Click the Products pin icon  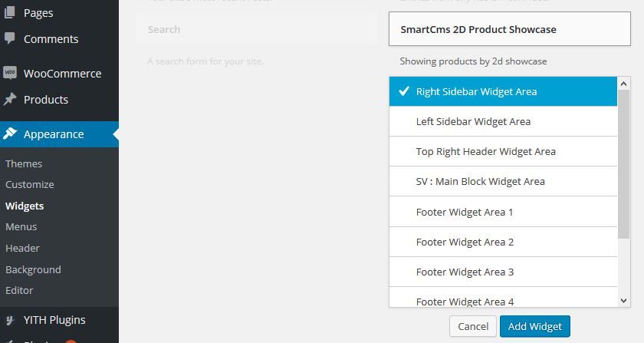(10, 99)
